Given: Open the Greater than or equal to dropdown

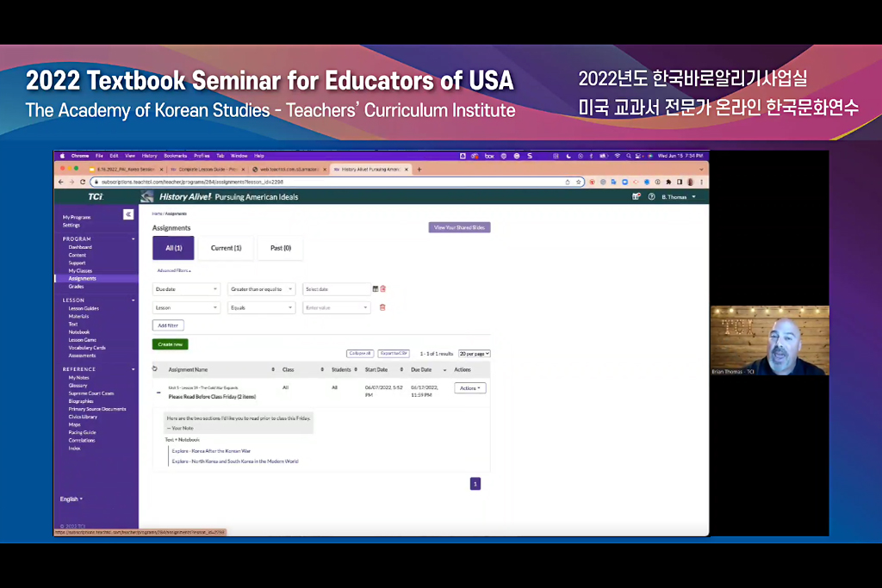Looking at the screenshot, I should pos(261,289).
